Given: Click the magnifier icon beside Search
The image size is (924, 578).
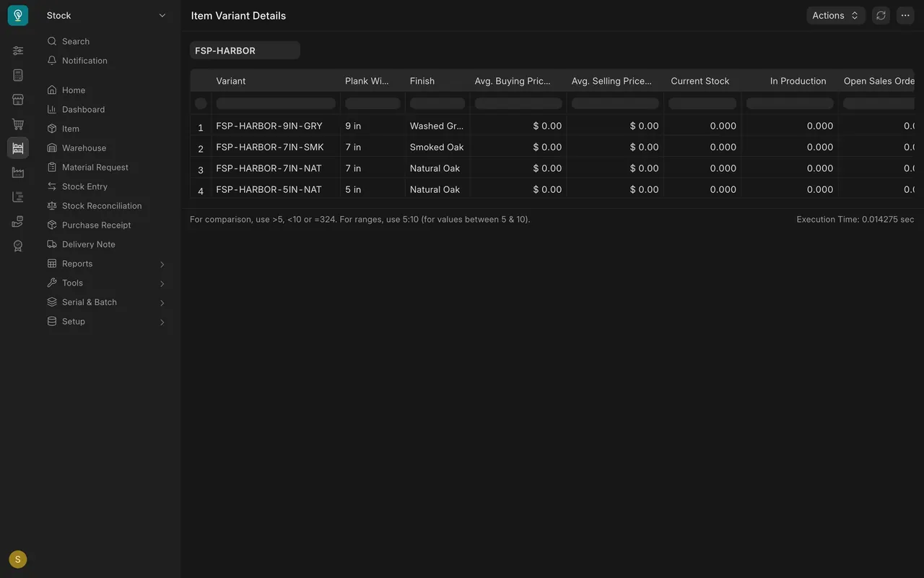Looking at the screenshot, I should click(52, 41).
